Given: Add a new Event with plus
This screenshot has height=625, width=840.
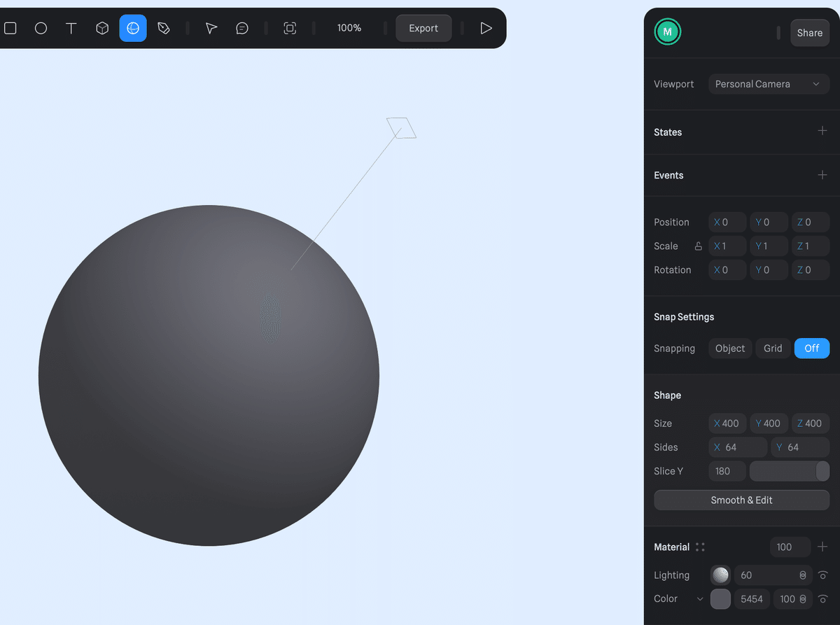Looking at the screenshot, I should coord(822,174).
